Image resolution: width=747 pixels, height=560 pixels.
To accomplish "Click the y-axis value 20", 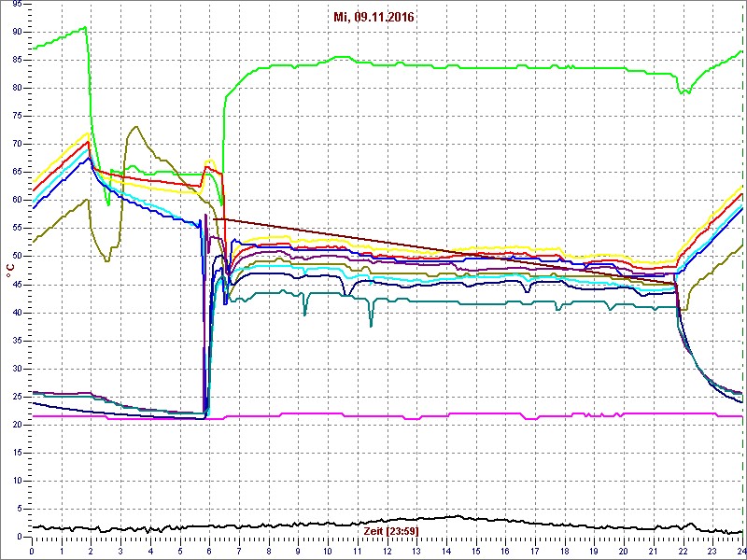I will (17, 426).
